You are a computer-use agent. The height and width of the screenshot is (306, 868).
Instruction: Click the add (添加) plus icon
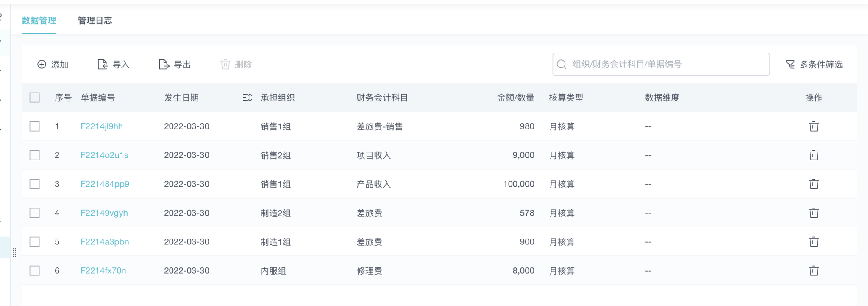(42, 65)
